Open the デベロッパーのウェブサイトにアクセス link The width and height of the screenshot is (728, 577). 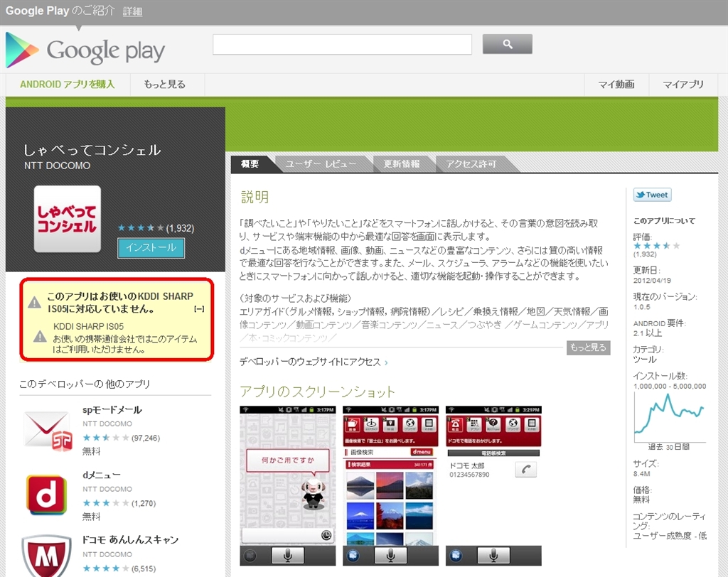pyautogui.click(x=310, y=362)
